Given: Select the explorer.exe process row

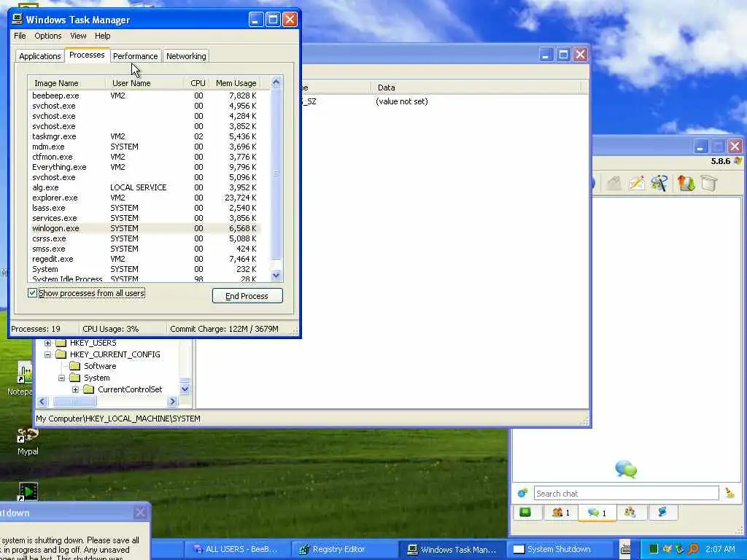Looking at the screenshot, I should coord(145,198).
